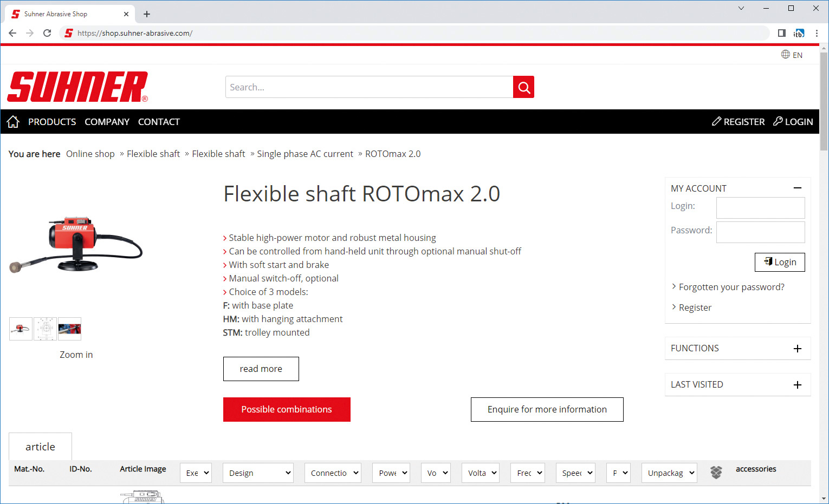829x504 pixels.
Task: Open the PRODUCTS menu
Action: (52, 122)
